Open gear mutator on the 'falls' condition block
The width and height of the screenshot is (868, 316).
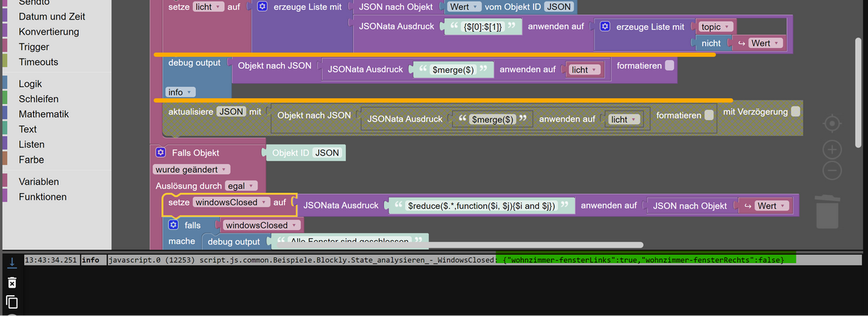pyautogui.click(x=174, y=225)
